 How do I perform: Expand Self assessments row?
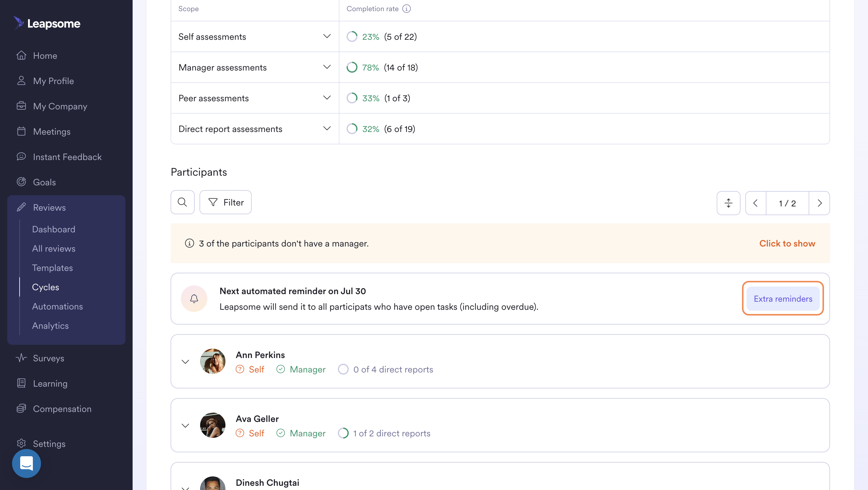click(x=326, y=36)
